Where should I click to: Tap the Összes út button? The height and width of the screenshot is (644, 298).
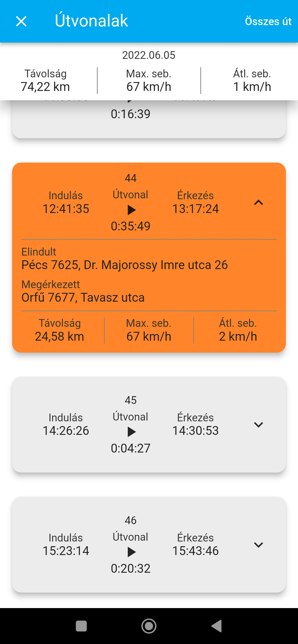click(268, 21)
